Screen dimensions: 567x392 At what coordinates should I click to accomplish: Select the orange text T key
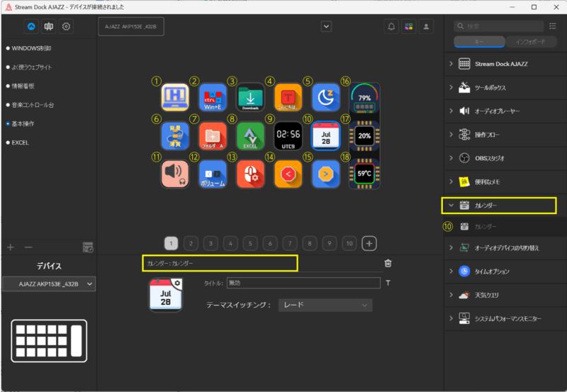click(x=288, y=97)
